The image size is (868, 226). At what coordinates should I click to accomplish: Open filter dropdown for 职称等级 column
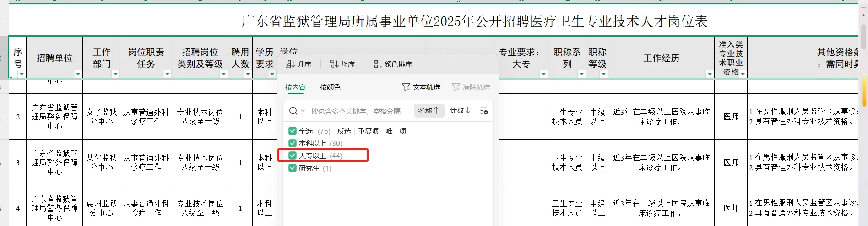coord(603,74)
